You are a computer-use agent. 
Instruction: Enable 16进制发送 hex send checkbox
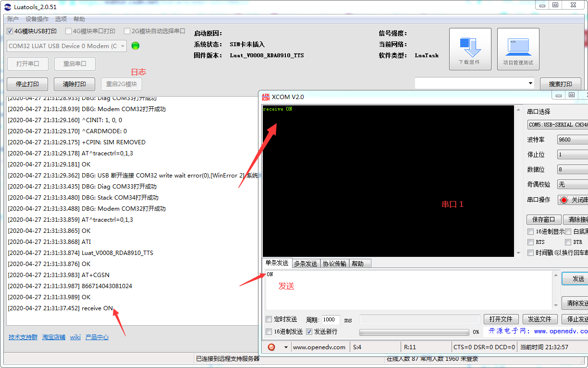[269, 332]
